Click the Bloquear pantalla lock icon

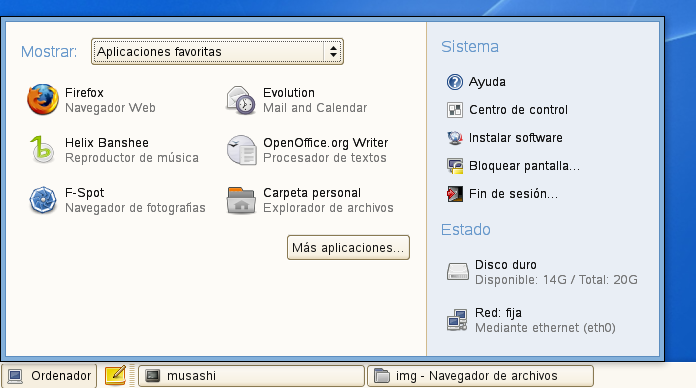pos(455,166)
